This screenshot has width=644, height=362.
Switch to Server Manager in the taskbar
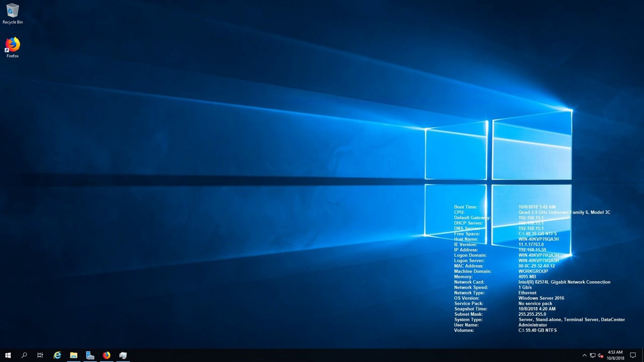90,355
